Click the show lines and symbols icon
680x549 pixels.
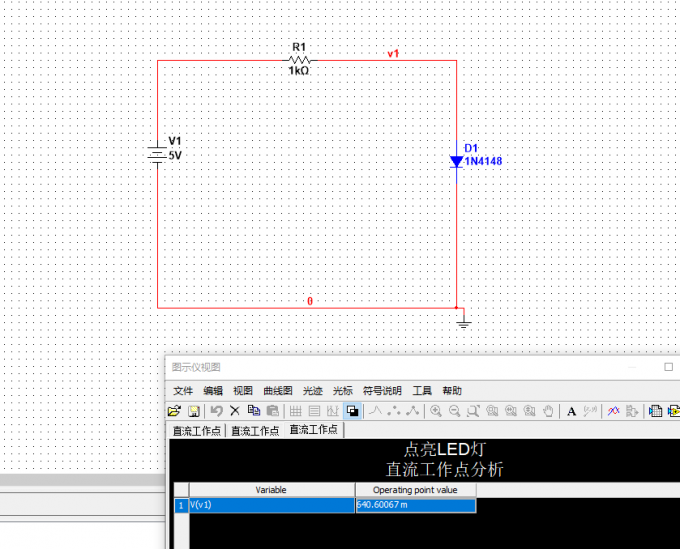click(x=412, y=411)
